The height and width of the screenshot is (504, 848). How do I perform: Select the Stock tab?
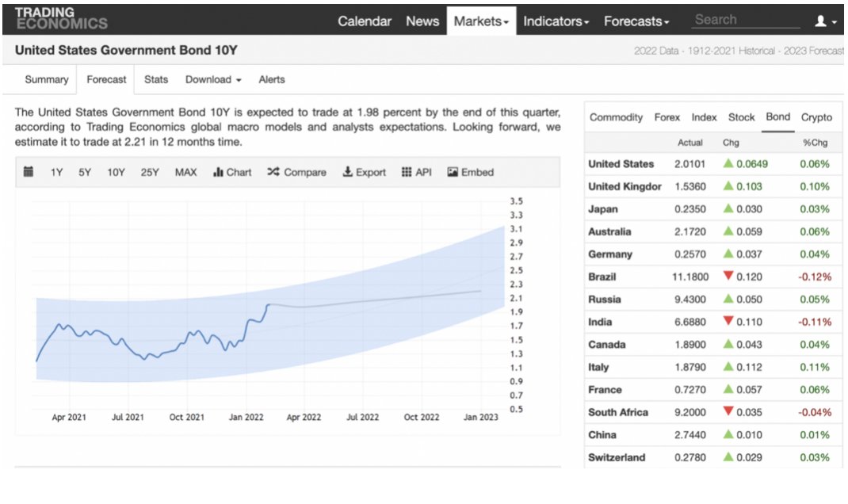(741, 117)
